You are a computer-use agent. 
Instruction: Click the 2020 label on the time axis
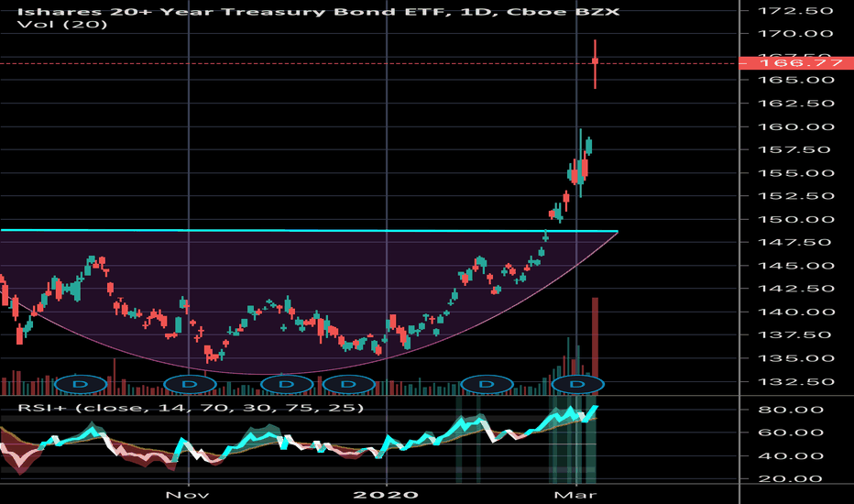point(386,495)
